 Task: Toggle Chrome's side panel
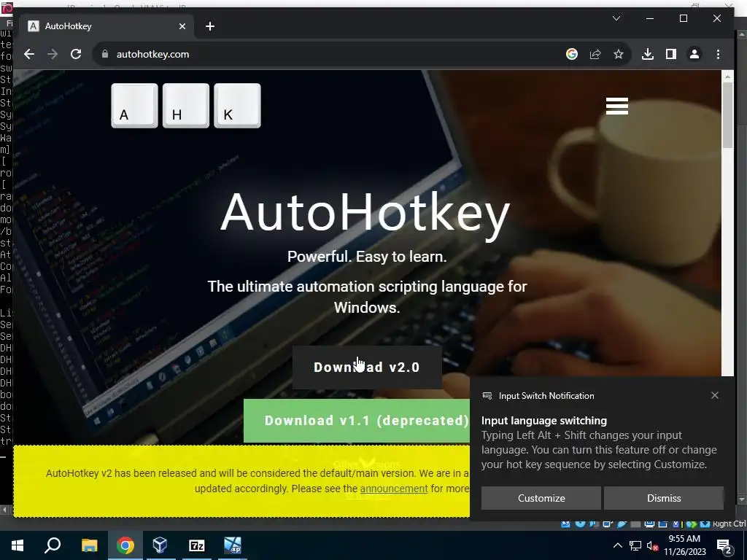(671, 54)
